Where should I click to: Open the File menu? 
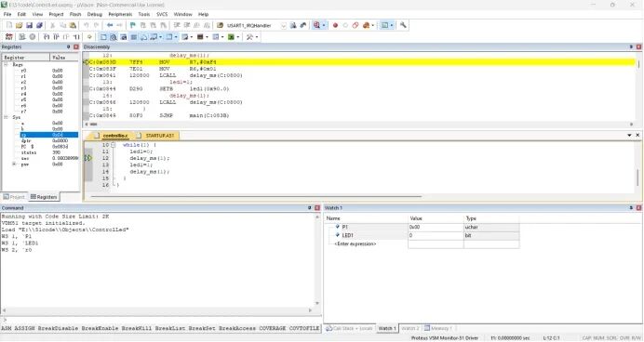7,14
